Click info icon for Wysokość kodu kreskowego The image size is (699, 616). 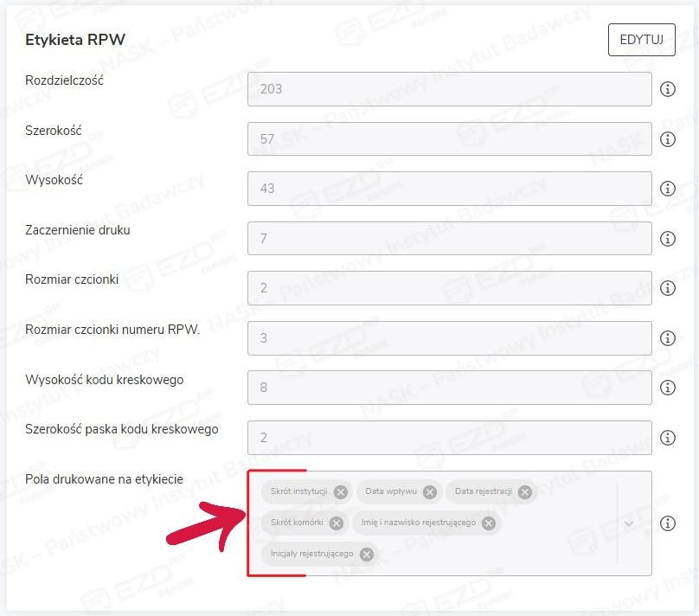667,388
